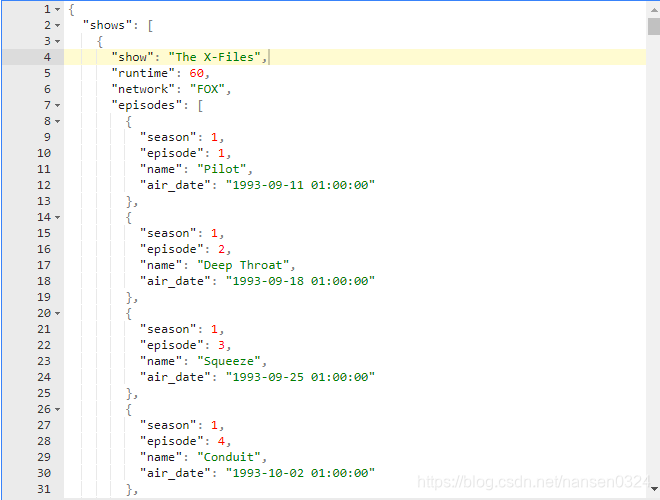Click the "Pilot" episode name
The image size is (660, 500).
[221, 169]
